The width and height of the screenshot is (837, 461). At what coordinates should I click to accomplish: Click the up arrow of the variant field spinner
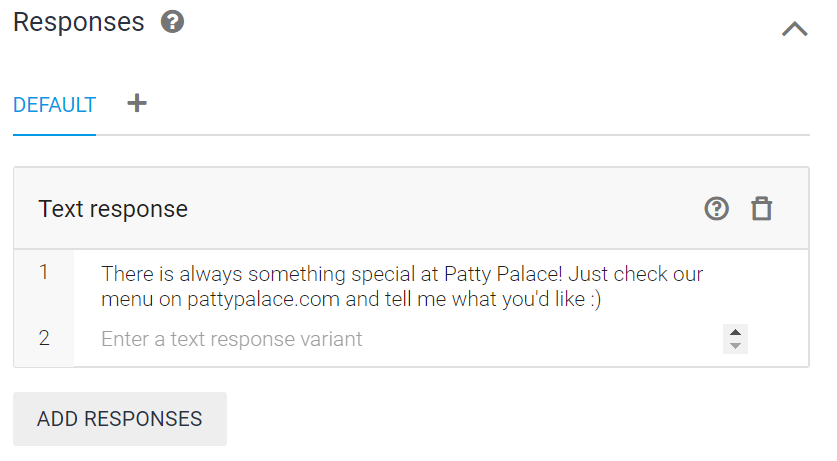[735, 332]
